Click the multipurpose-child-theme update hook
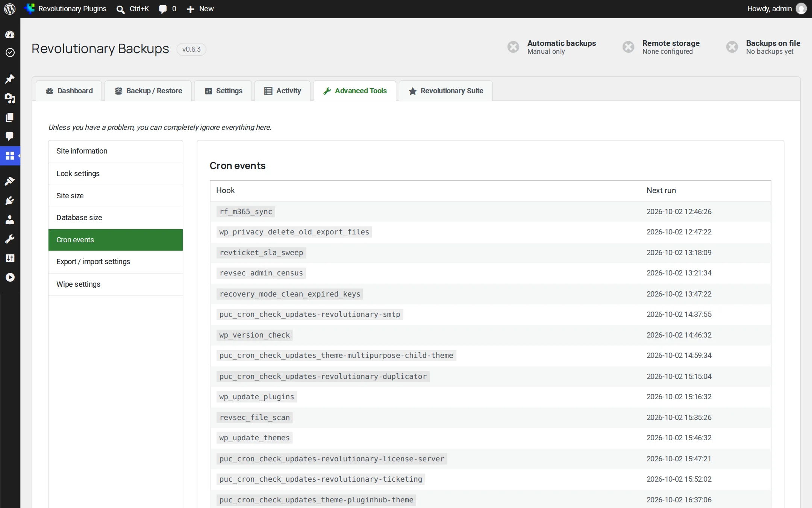 pyautogui.click(x=336, y=355)
